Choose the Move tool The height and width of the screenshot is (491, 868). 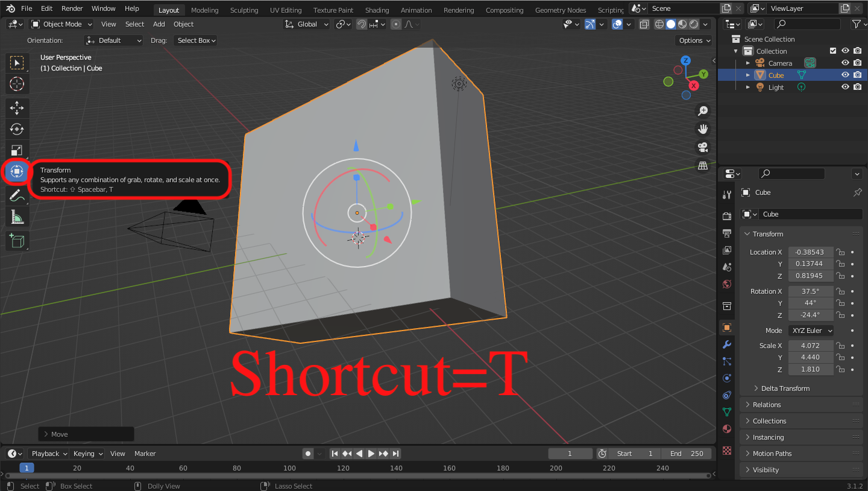pyautogui.click(x=17, y=108)
